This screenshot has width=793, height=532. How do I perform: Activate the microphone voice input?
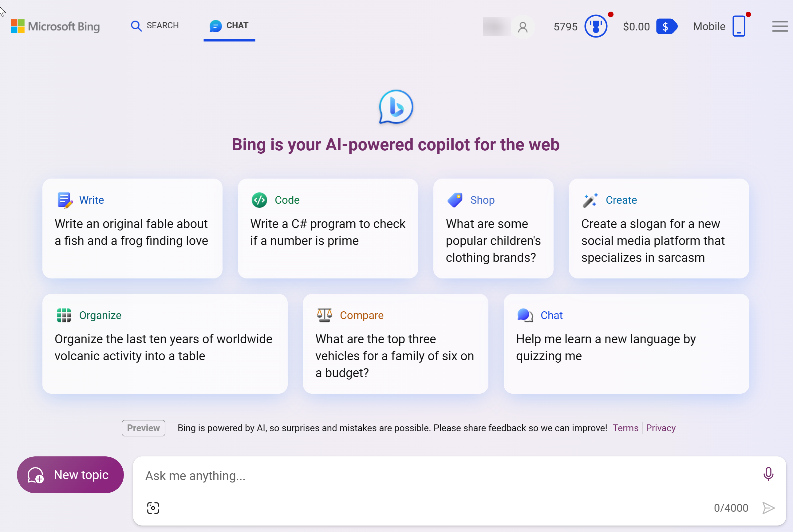coord(768,474)
